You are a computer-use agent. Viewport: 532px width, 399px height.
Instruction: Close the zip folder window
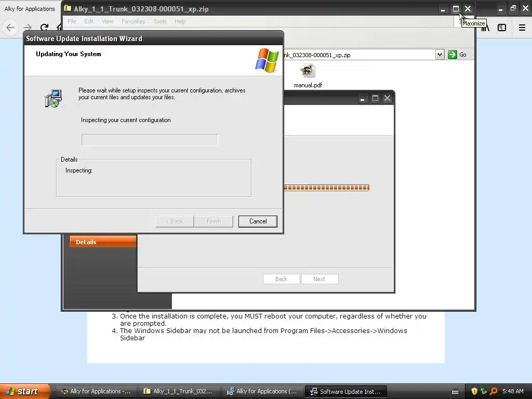pos(468,9)
